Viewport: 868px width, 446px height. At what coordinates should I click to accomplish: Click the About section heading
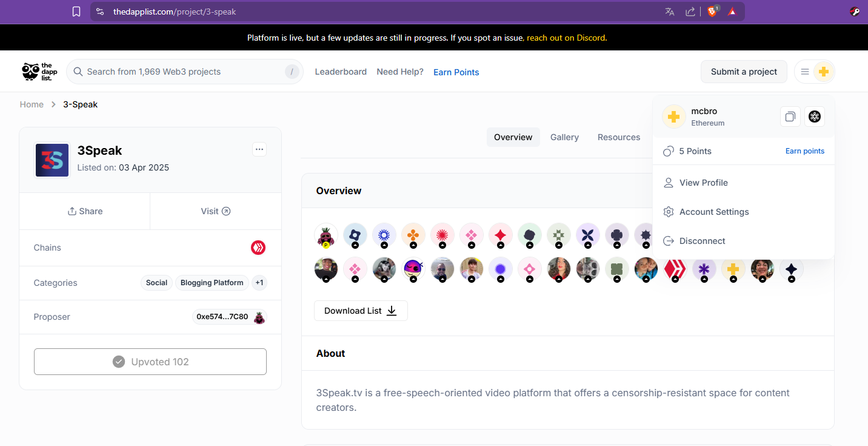(330, 353)
